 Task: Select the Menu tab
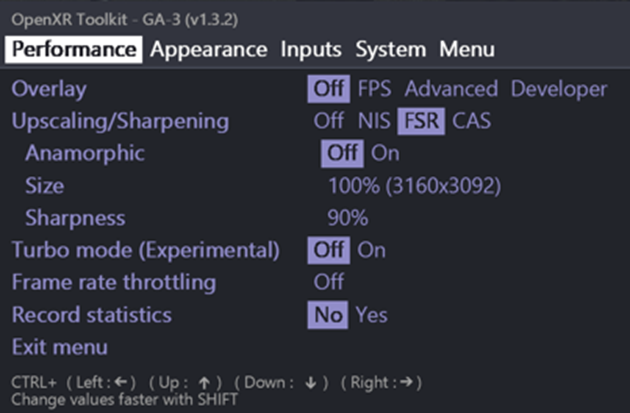point(467,49)
